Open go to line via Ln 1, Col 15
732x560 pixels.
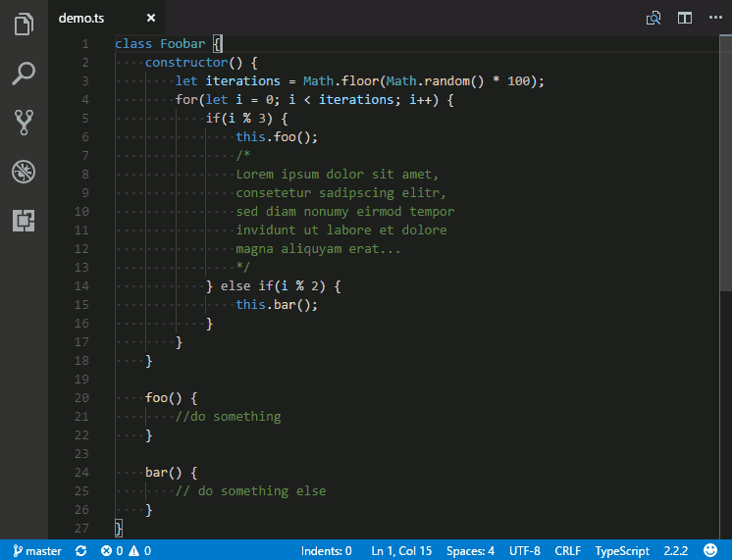[x=401, y=551]
